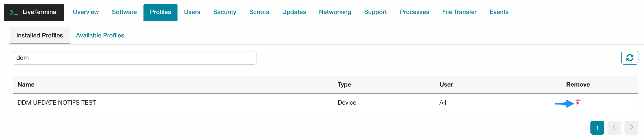
Task: Refresh the installed profiles list
Action: pyautogui.click(x=630, y=58)
